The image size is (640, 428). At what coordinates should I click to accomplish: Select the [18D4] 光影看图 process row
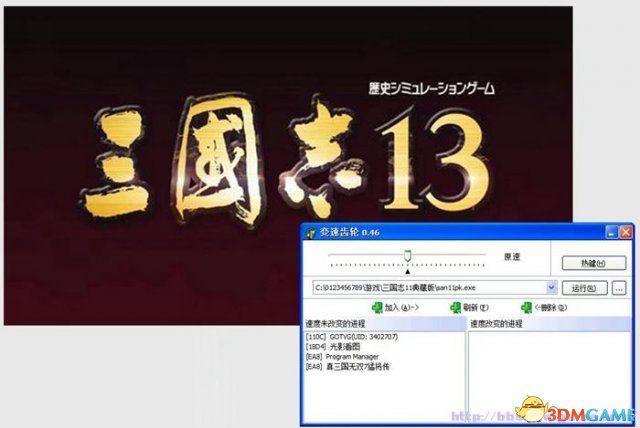click(333, 347)
